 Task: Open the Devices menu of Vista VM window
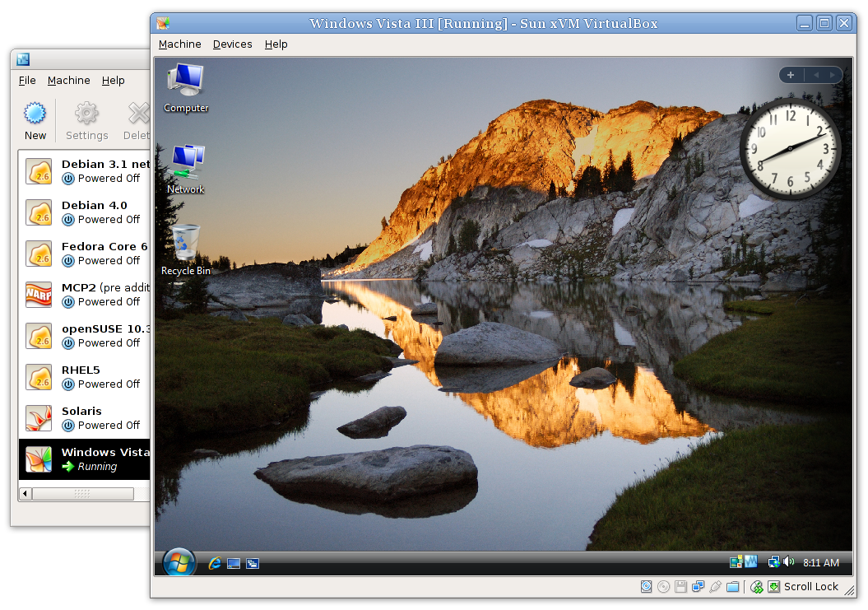pos(233,44)
